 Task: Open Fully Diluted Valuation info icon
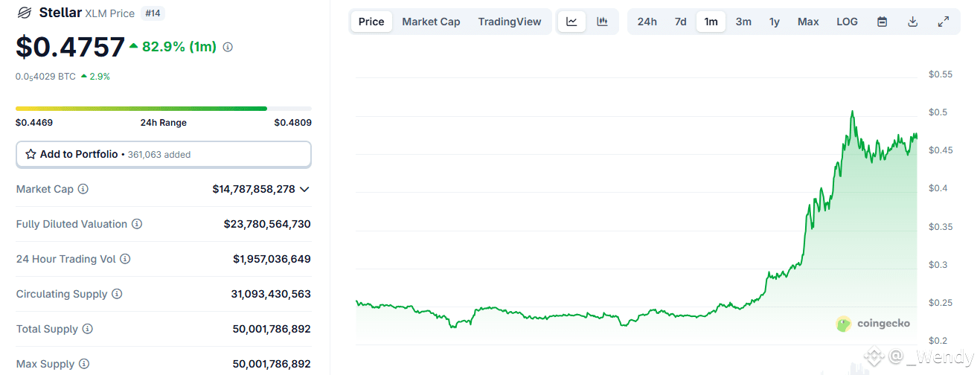click(137, 224)
